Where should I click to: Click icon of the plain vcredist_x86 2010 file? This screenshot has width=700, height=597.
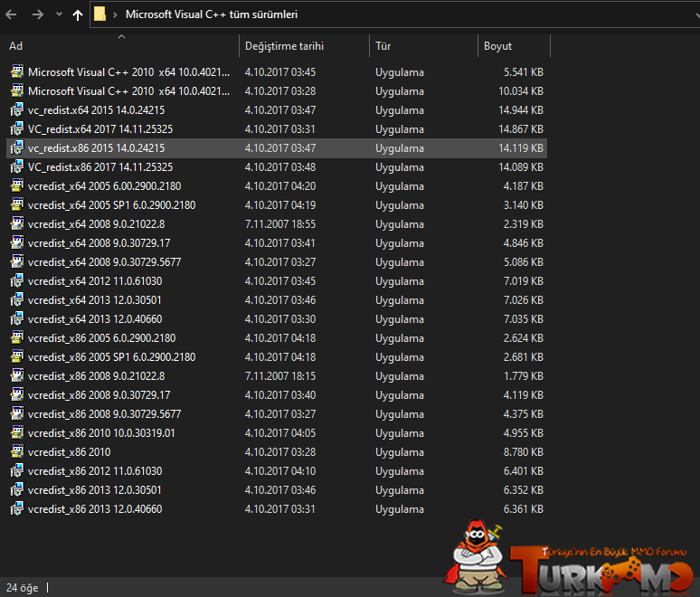(17, 452)
